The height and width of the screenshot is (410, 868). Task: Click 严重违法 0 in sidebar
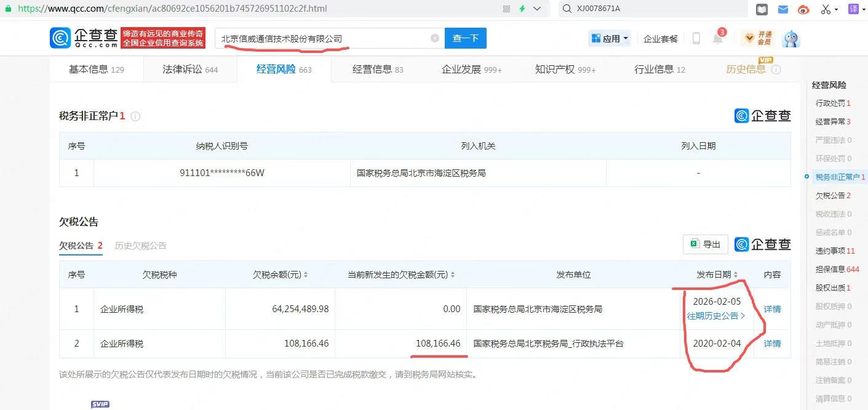pyautogui.click(x=834, y=140)
